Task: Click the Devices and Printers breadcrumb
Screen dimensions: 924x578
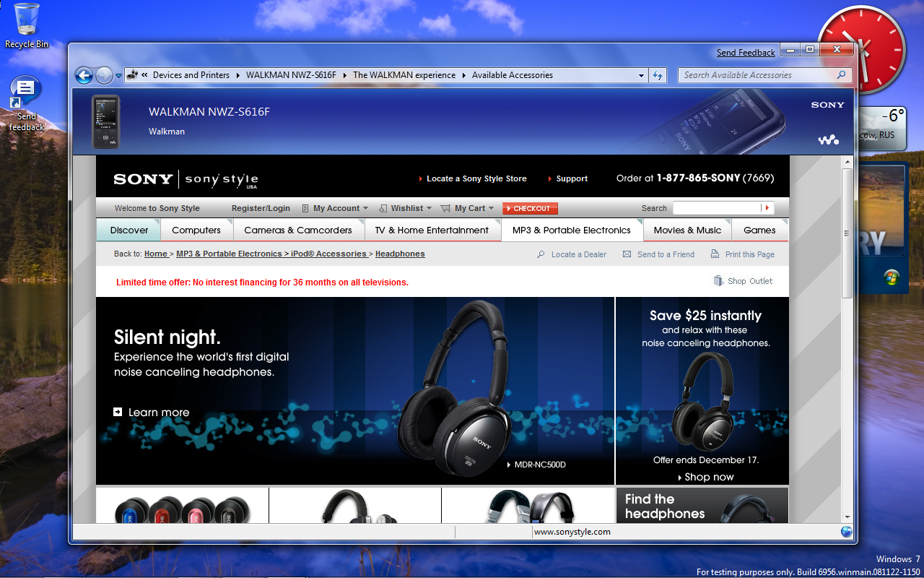Action: click(191, 75)
